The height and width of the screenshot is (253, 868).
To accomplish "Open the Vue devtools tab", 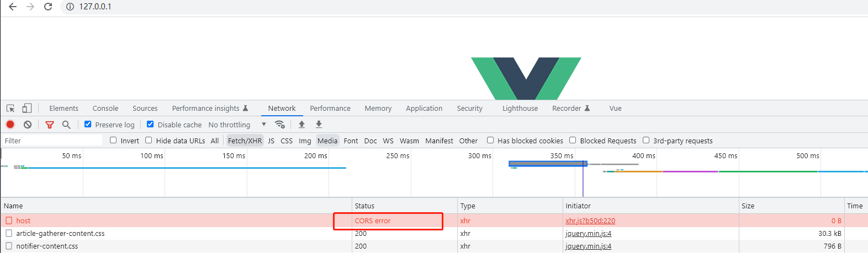I will point(616,109).
